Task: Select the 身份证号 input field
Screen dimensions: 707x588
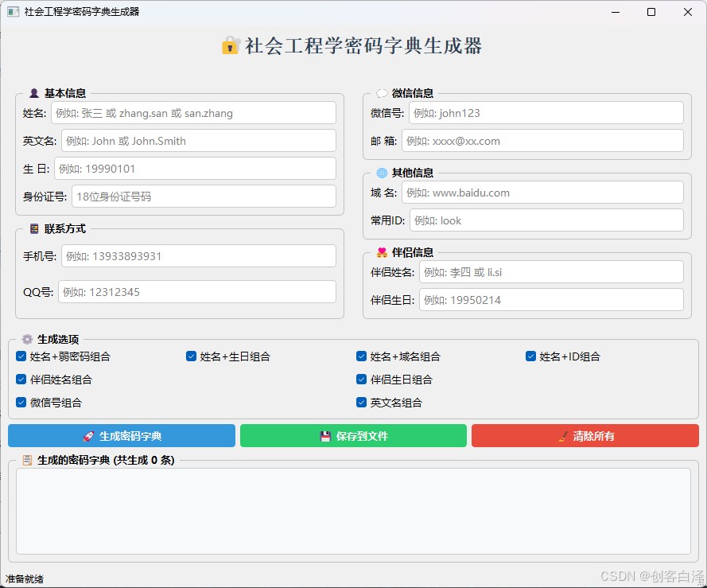Action: pyautogui.click(x=204, y=197)
